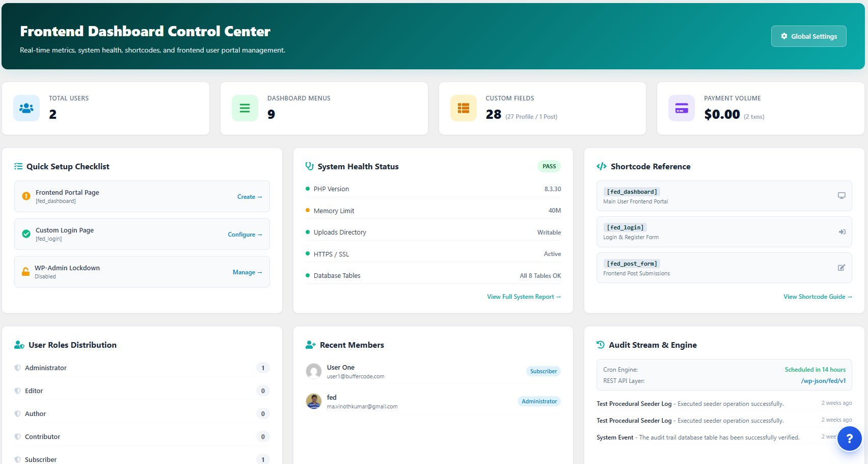Viewport: 868px width, 464px height.
Task: Click the Recent Members add-user icon
Action: coord(311,345)
